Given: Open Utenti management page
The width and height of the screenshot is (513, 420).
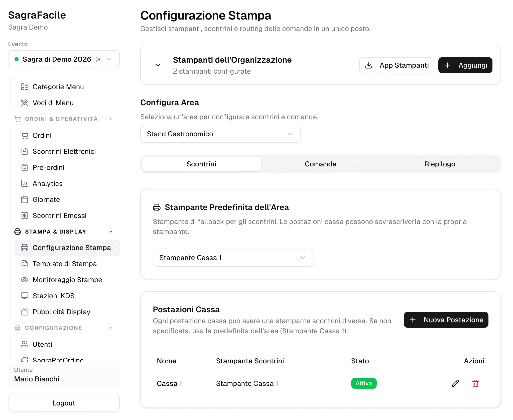Looking at the screenshot, I should coord(67,344).
